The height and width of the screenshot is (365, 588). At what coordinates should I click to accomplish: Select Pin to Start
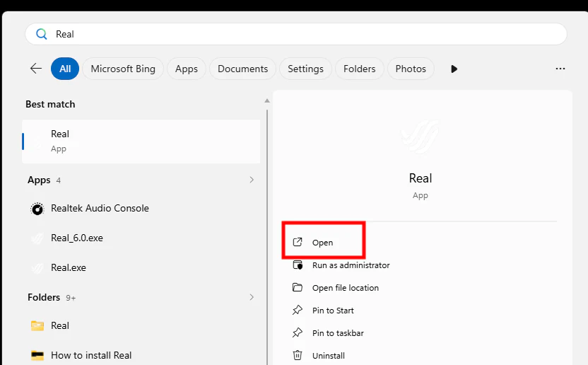[x=333, y=311]
